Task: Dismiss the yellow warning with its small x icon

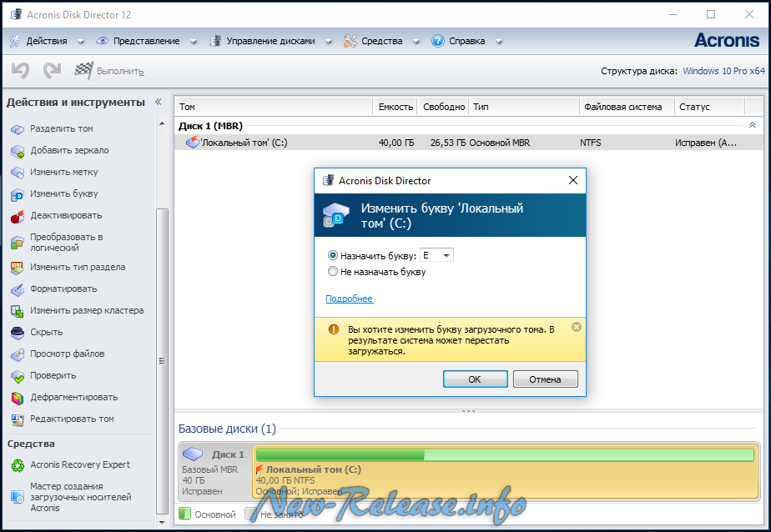Action: click(x=577, y=327)
